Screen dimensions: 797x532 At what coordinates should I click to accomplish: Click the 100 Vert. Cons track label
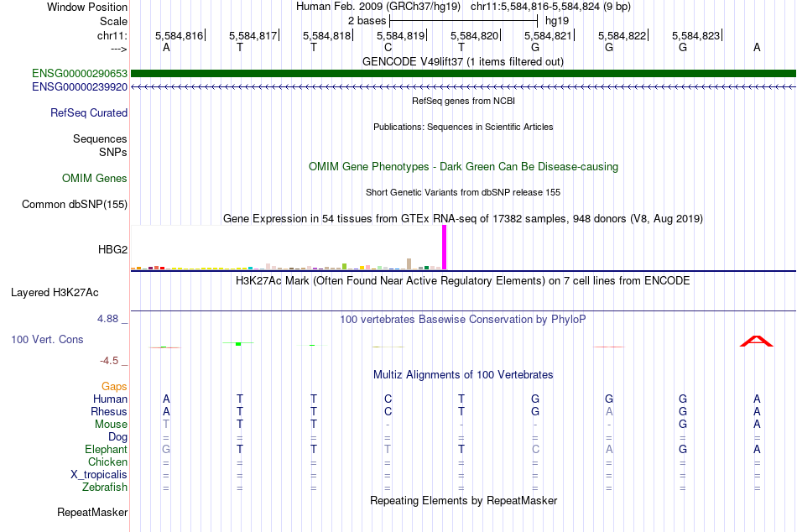coord(47,339)
